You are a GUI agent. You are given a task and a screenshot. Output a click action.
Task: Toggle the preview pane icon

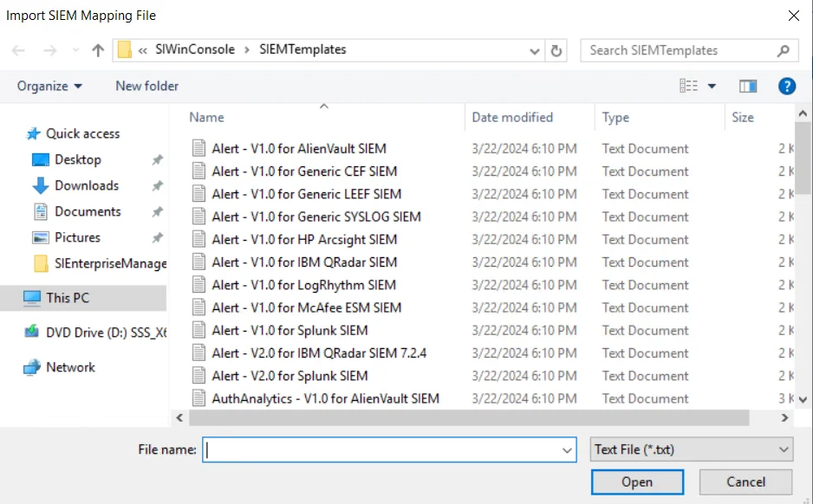click(748, 86)
